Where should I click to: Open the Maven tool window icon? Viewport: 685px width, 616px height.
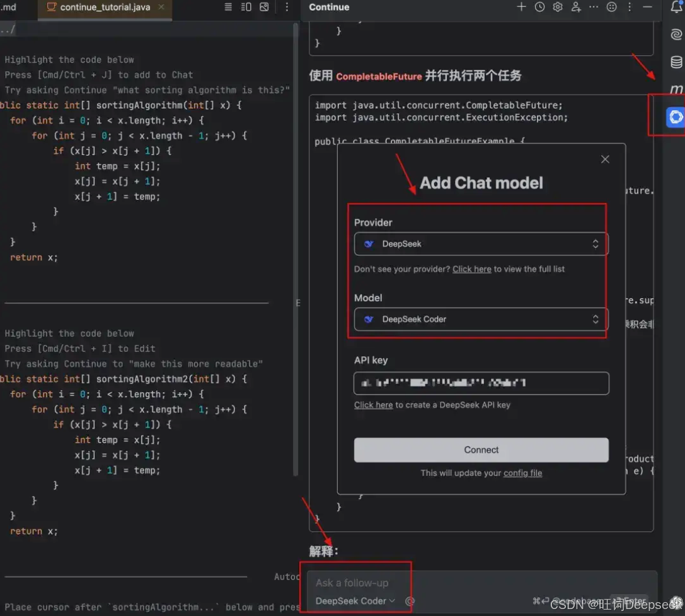[676, 89]
